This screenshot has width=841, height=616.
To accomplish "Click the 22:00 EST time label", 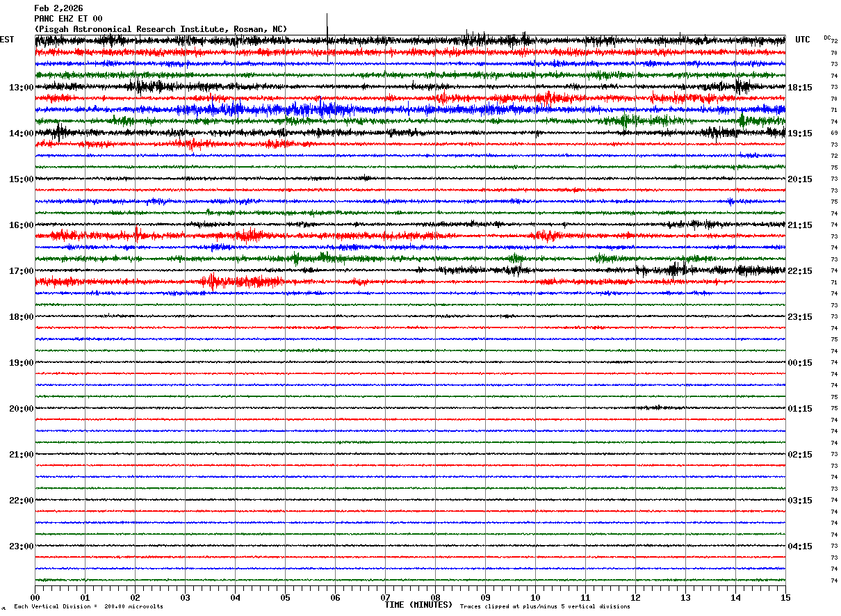I will pyautogui.click(x=22, y=501).
